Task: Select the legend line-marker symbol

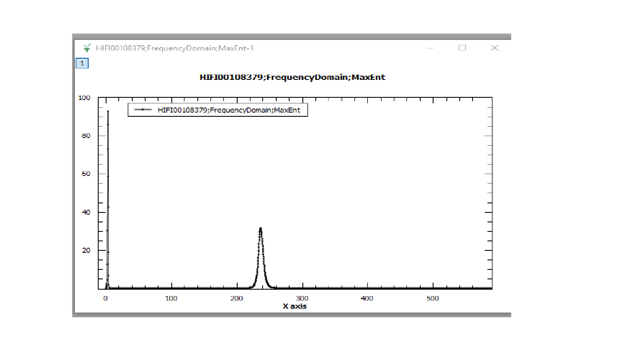Action: click(x=143, y=110)
